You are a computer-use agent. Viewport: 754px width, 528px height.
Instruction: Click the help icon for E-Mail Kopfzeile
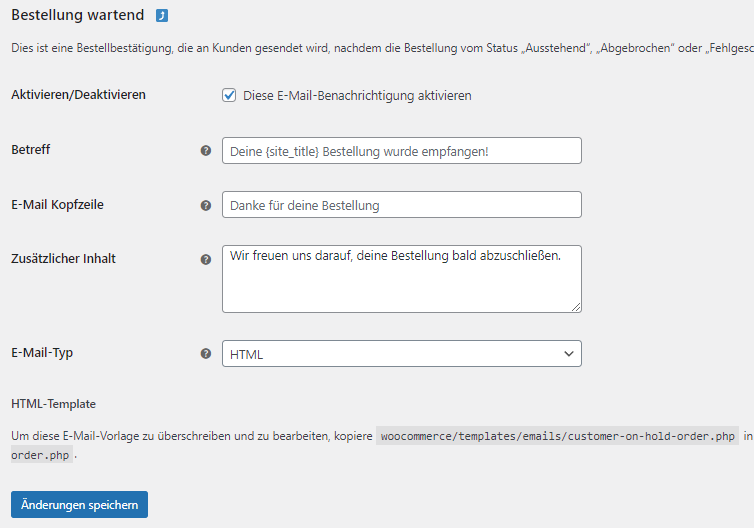(206, 205)
